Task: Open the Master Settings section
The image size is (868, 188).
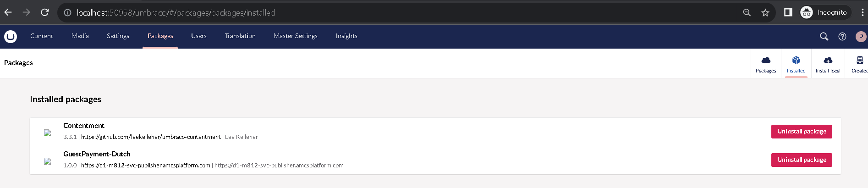Action: (295, 36)
